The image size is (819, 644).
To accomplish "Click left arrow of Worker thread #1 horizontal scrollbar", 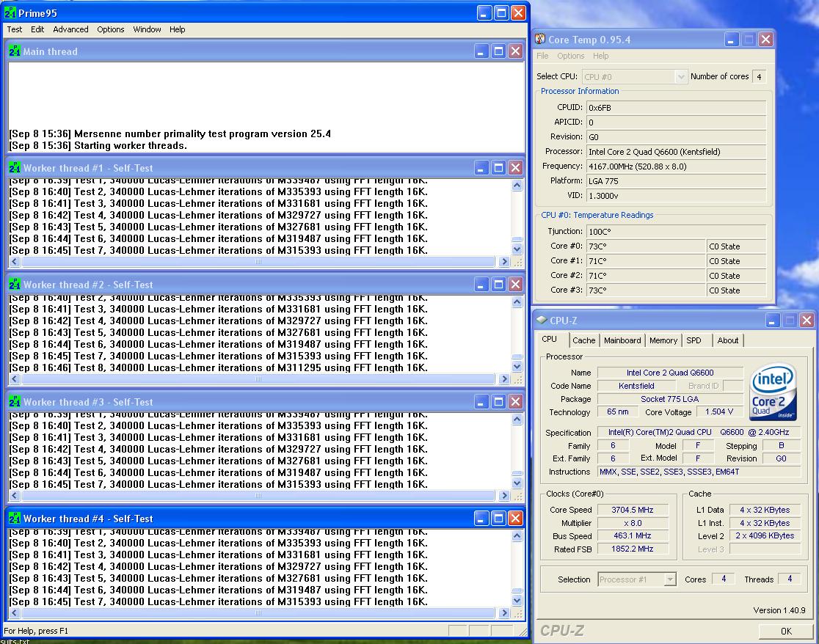I will pyautogui.click(x=15, y=262).
